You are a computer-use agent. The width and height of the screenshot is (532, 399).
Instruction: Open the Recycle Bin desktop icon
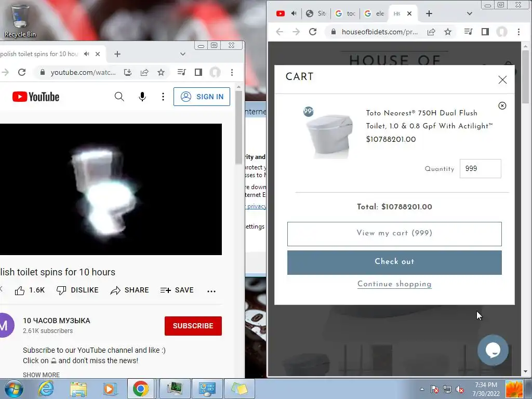(x=20, y=21)
